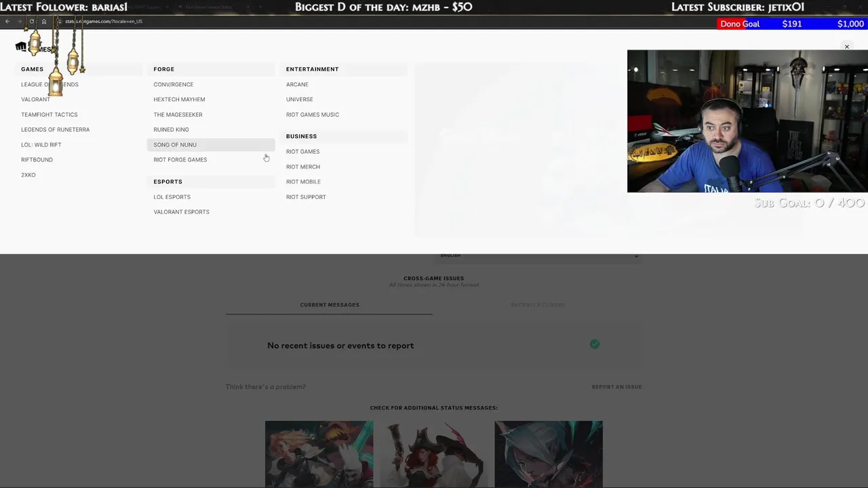This screenshot has height=488, width=868.
Task: Select Song of Nunu menu item
Action: (x=211, y=144)
